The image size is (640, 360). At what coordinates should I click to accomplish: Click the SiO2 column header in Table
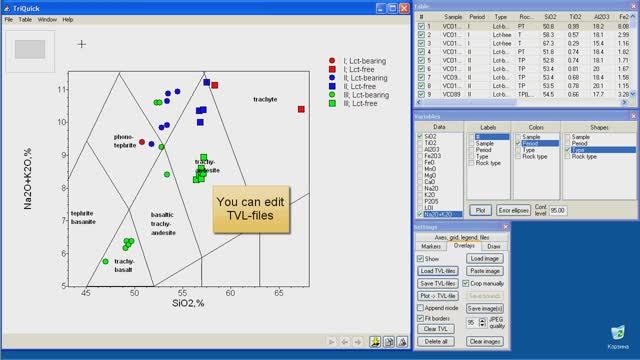(x=550, y=17)
